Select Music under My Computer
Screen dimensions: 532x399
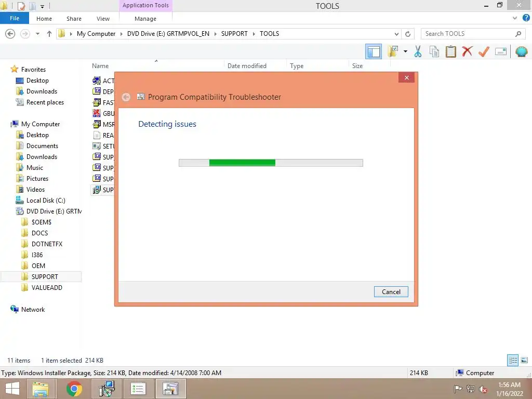pyautogui.click(x=35, y=168)
